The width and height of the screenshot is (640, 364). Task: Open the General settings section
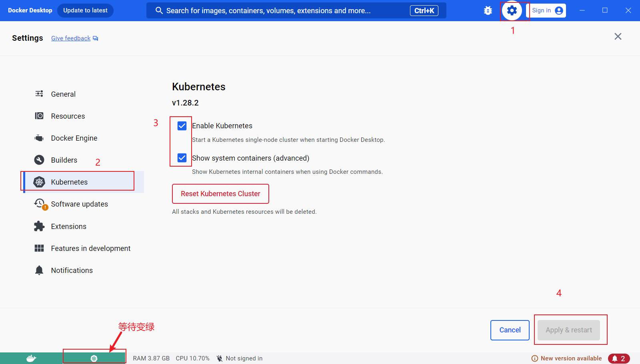[63, 94]
